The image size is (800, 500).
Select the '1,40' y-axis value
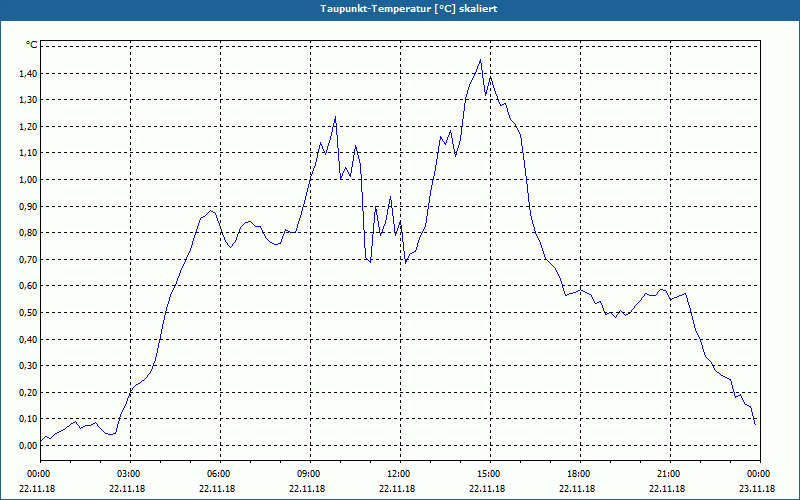pyautogui.click(x=29, y=73)
